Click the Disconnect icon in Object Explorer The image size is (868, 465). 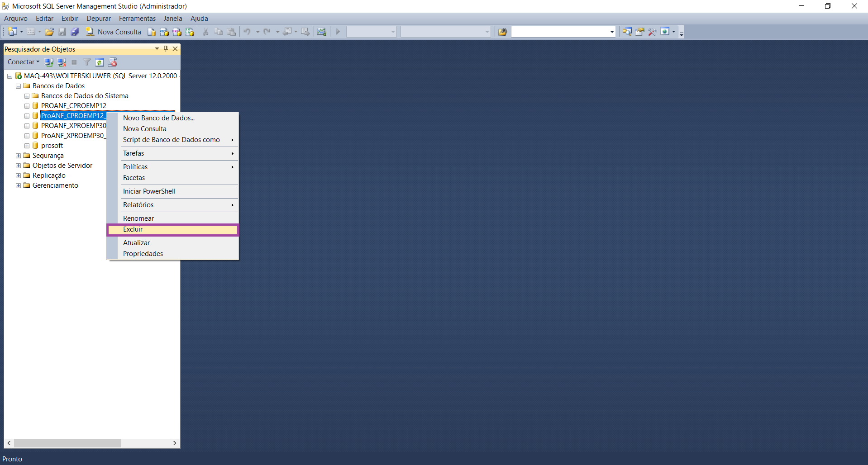point(62,62)
